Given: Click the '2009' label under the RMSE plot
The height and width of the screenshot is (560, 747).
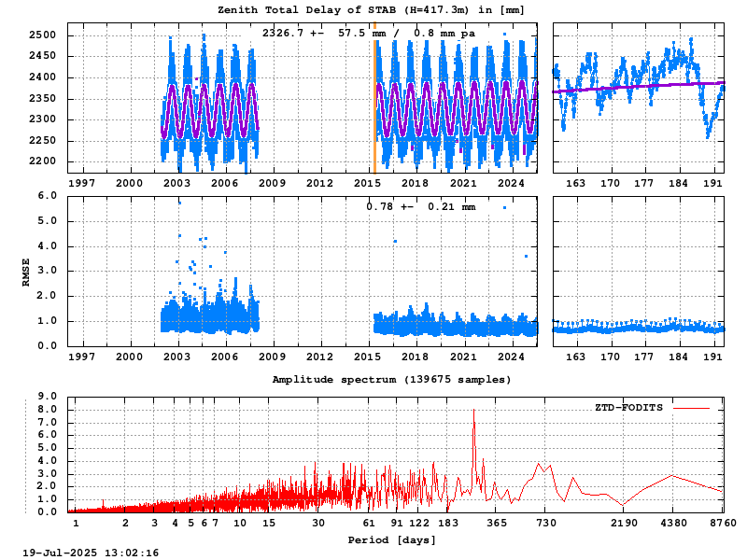Looking at the screenshot, I should click(x=272, y=357).
